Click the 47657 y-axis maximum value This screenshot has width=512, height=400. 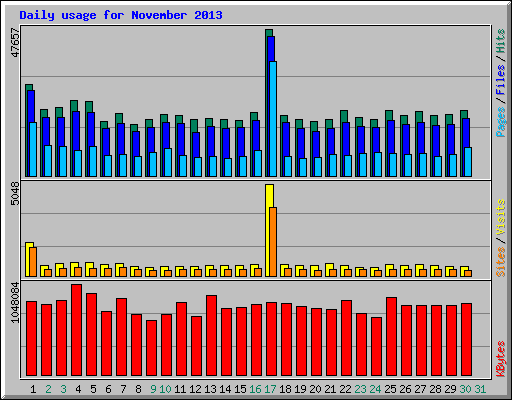coord(15,42)
